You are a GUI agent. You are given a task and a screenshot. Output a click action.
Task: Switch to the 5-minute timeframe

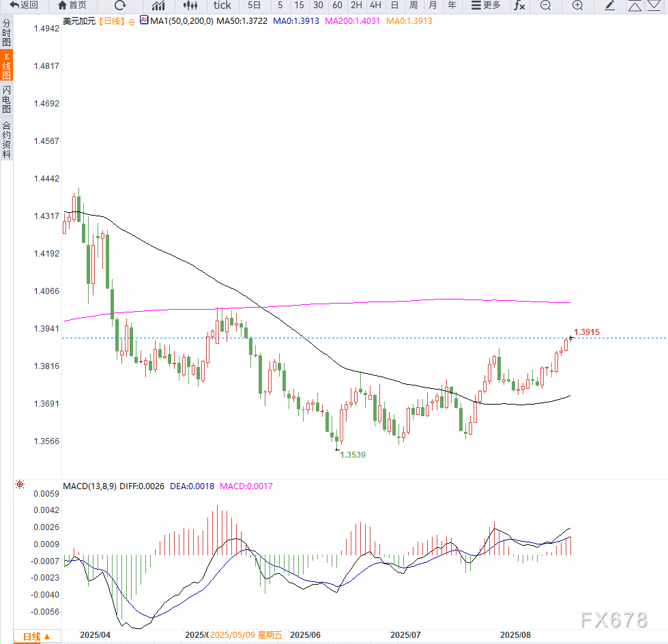(x=280, y=5)
